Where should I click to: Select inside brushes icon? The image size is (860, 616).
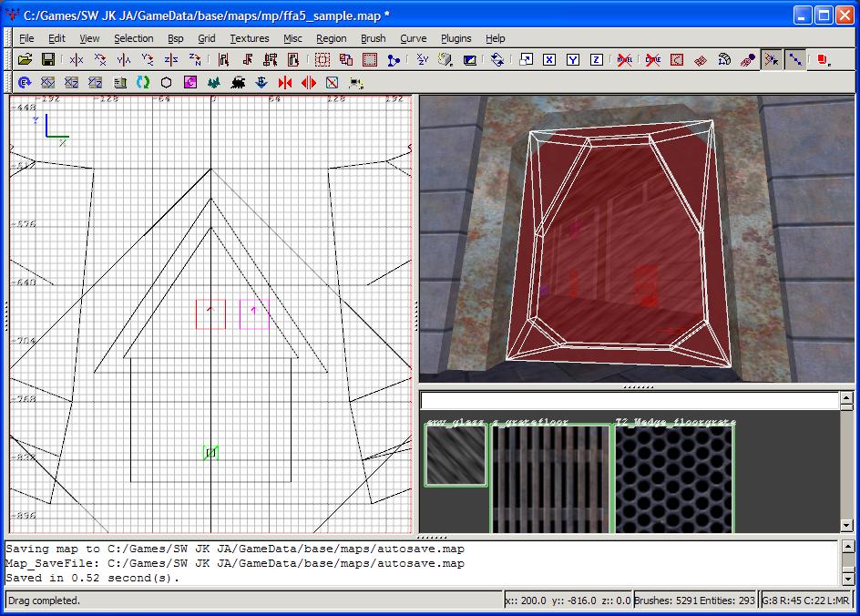(x=293, y=59)
